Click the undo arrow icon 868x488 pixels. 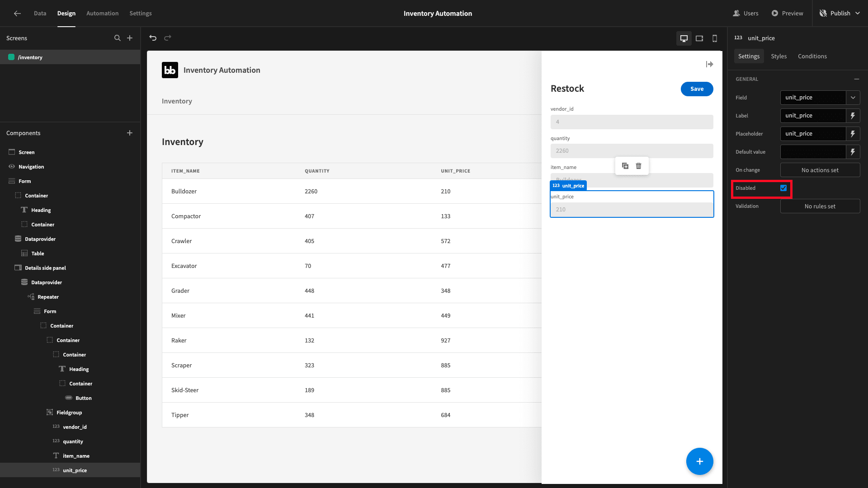[x=153, y=38]
